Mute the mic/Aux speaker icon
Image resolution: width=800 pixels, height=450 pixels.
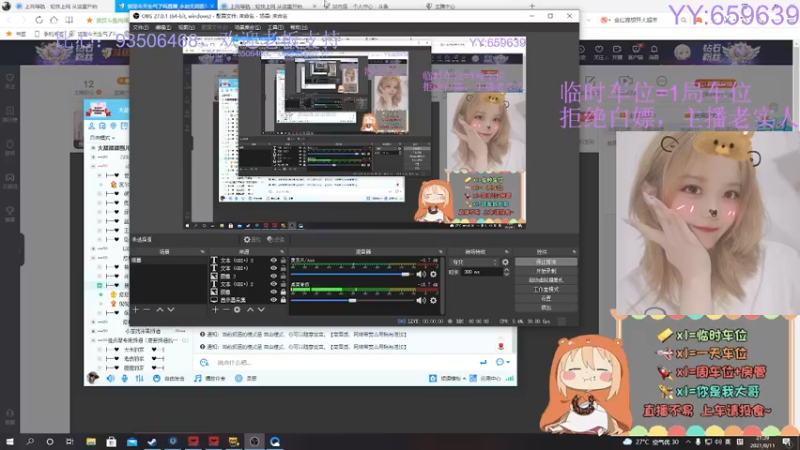coord(421,274)
